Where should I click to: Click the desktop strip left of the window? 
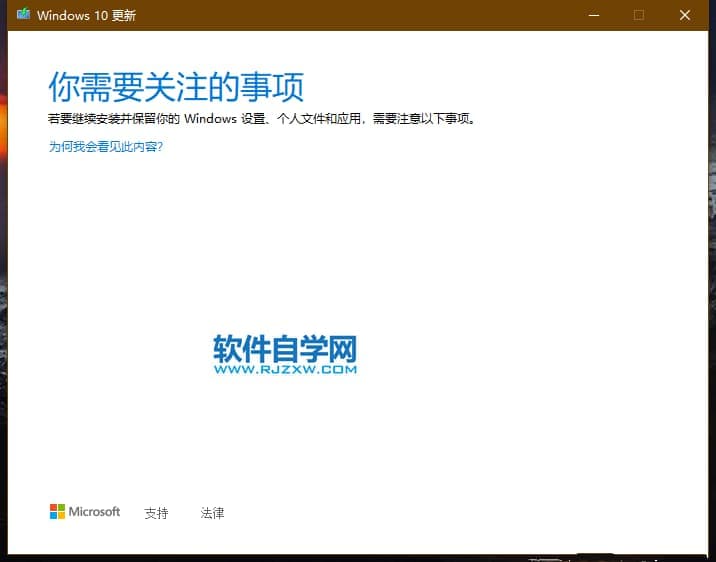click(3, 300)
